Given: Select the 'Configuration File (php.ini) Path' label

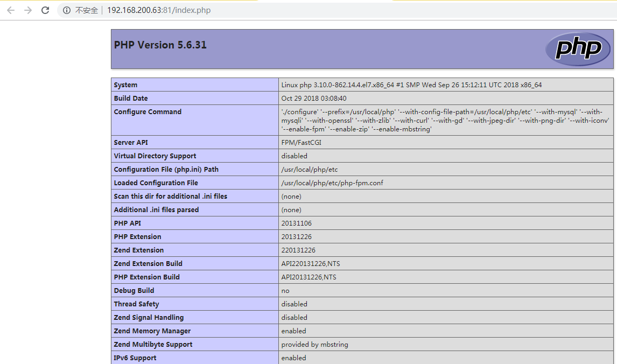Looking at the screenshot, I should [x=166, y=169].
